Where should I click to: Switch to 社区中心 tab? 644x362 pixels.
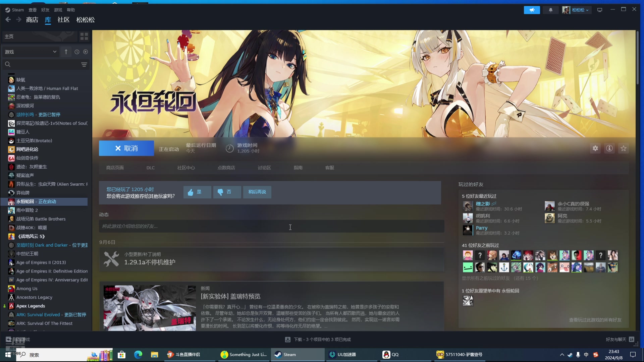(186, 168)
